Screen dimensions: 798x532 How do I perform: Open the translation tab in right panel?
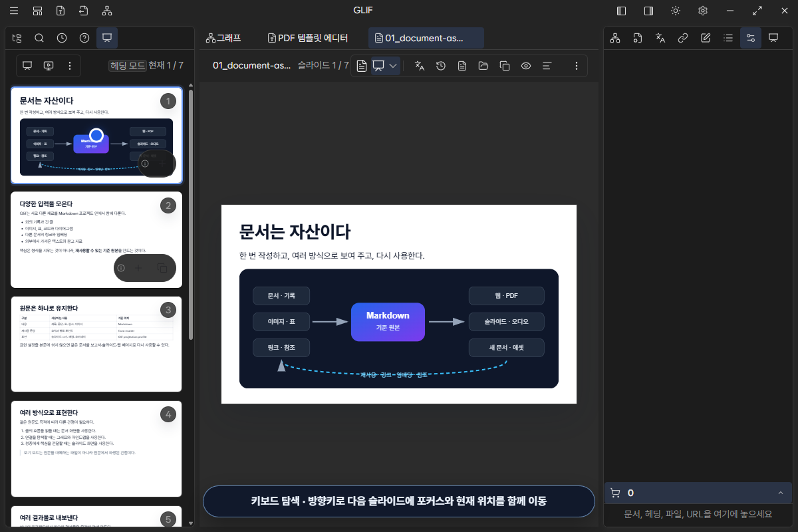[x=660, y=38]
